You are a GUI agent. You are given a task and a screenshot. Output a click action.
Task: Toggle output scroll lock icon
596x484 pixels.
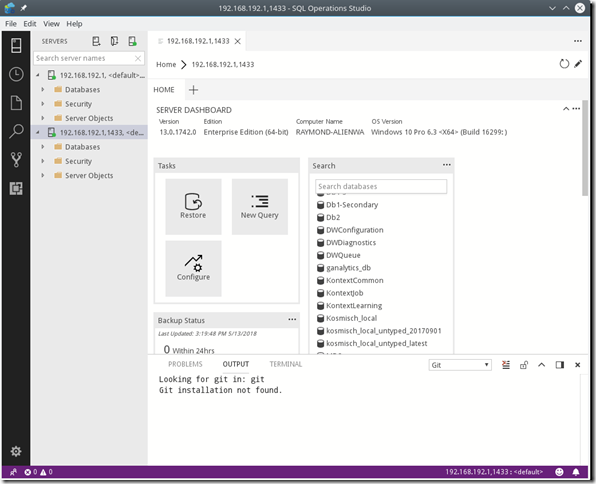click(x=524, y=365)
